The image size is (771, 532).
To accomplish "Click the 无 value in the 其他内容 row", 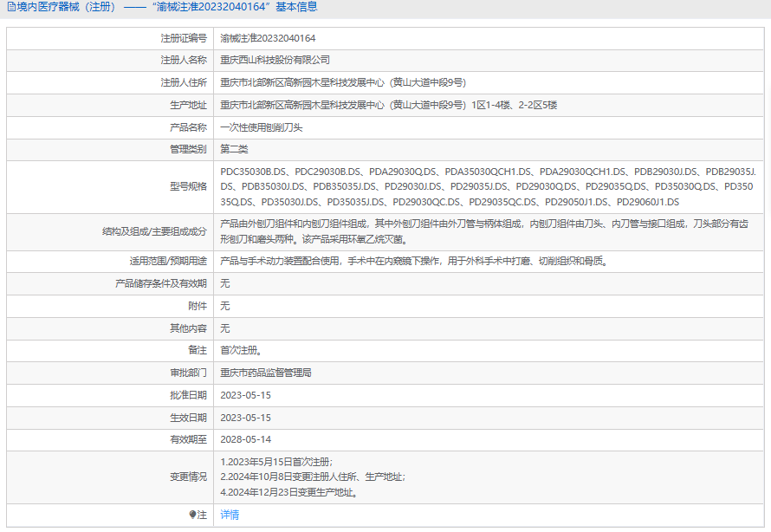I will 224,328.
